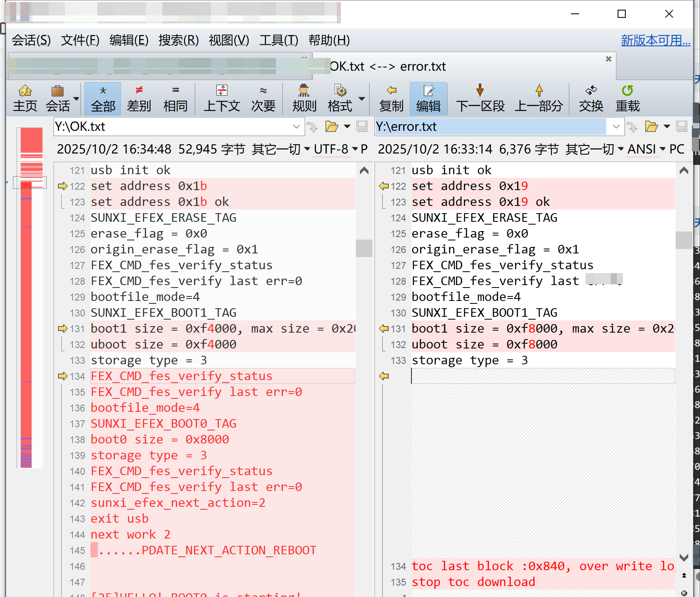Expand the left path dropdown for Y:\OK.txt
The height and width of the screenshot is (597, 700).
click(x=296, y=127)
